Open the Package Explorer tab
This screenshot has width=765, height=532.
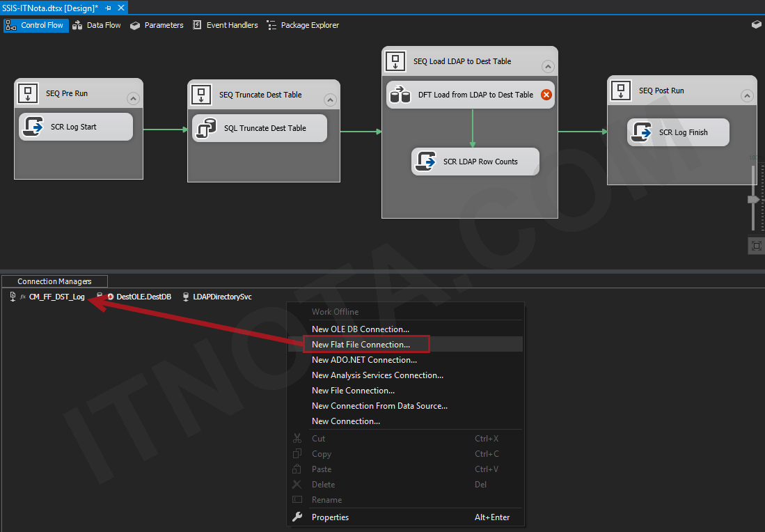309,25
